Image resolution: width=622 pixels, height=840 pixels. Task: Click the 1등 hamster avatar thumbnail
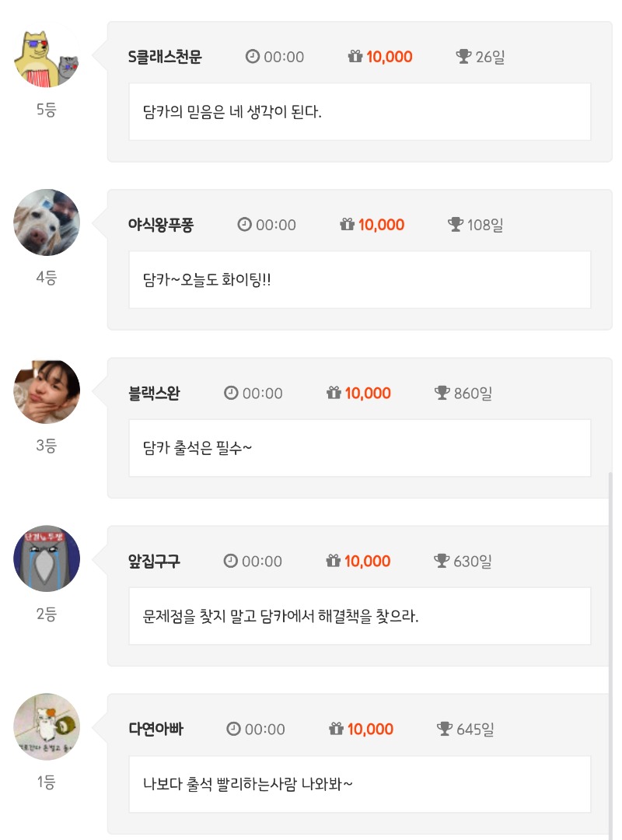point(47,726)
